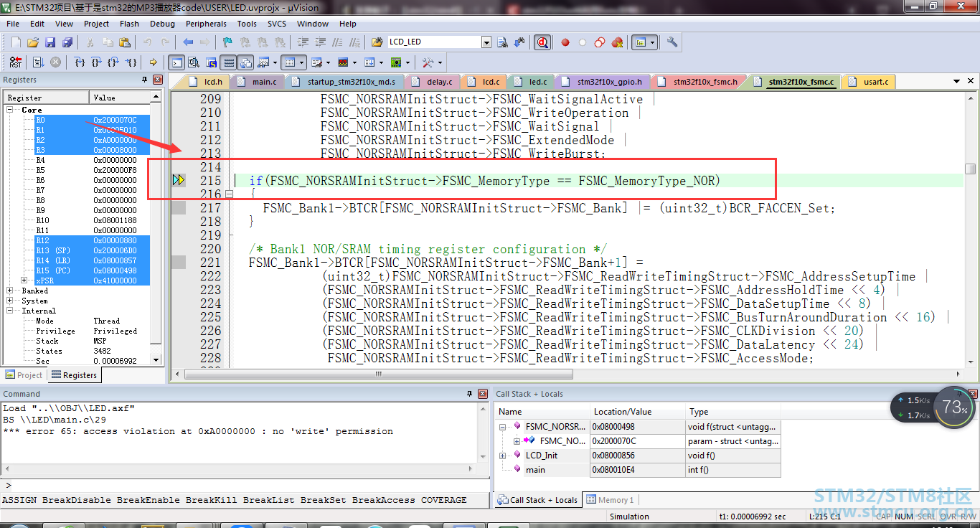The height and width of the screenshot is (528, 980).
Task: Switch to the stm32f10x_gpio.h tab
Action: point(603,82)
